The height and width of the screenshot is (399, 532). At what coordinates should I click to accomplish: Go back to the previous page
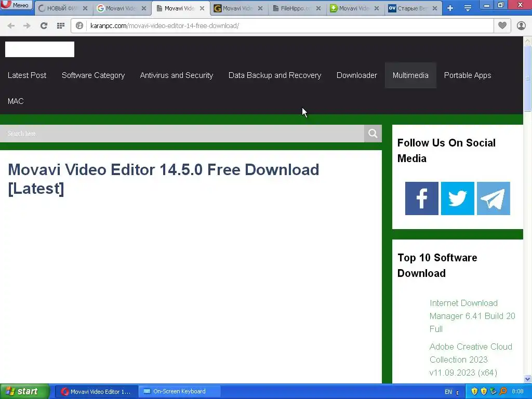tap(11, 26)
